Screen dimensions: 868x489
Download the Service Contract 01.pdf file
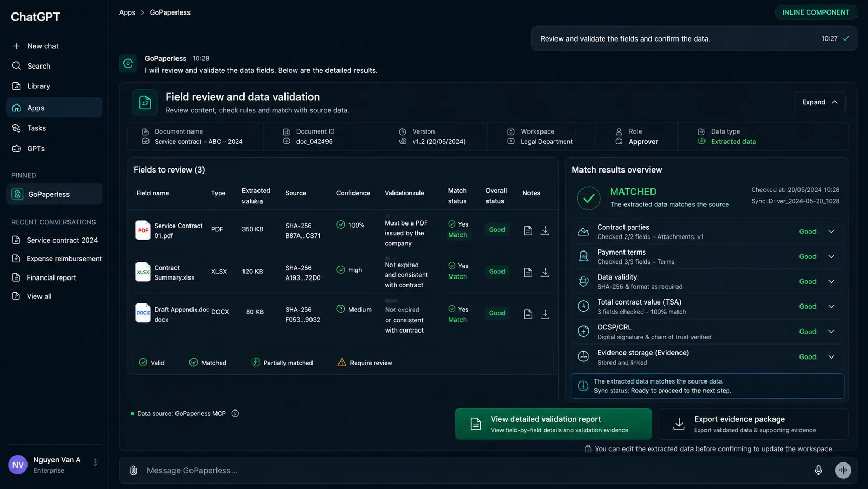pos(545,230)
